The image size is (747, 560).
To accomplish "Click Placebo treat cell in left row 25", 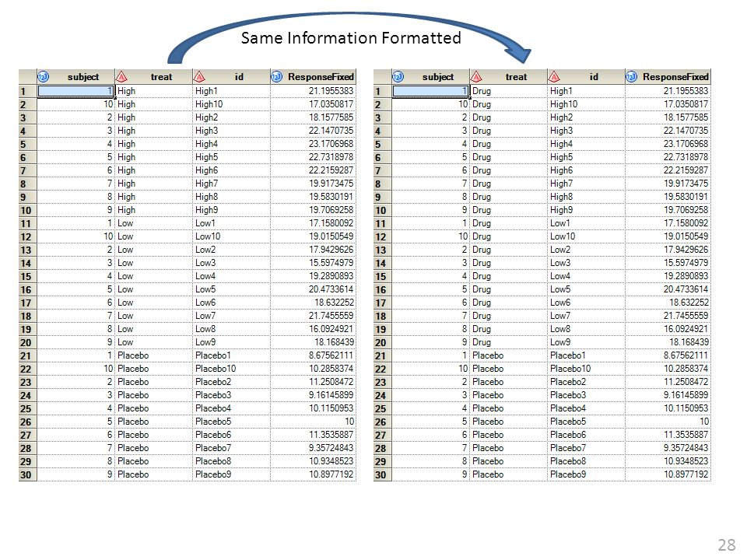I will [x=153, y=408].
